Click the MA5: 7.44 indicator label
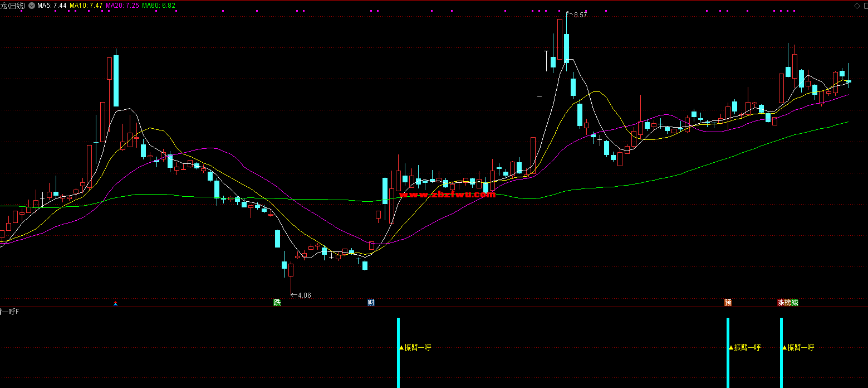The image size is (868, 388). point(52,6)
